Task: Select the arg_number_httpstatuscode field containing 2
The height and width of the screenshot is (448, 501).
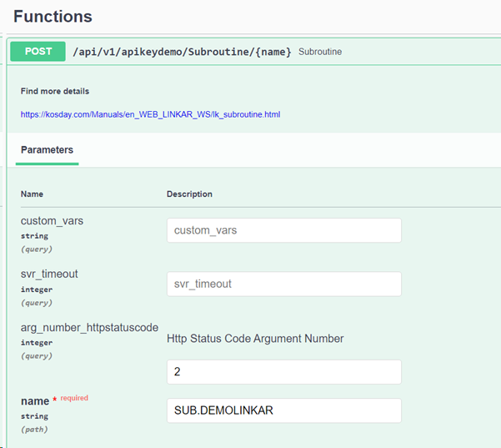Action: pos(283,371)
